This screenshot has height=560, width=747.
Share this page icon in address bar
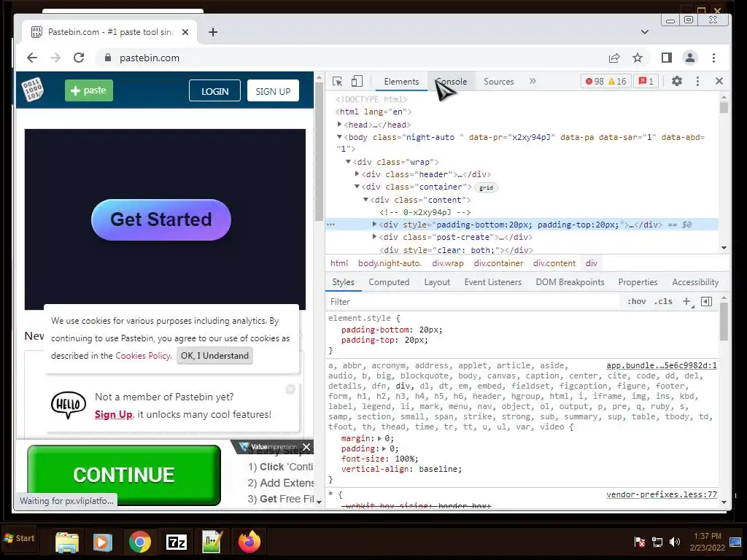(x=614, y=58)
